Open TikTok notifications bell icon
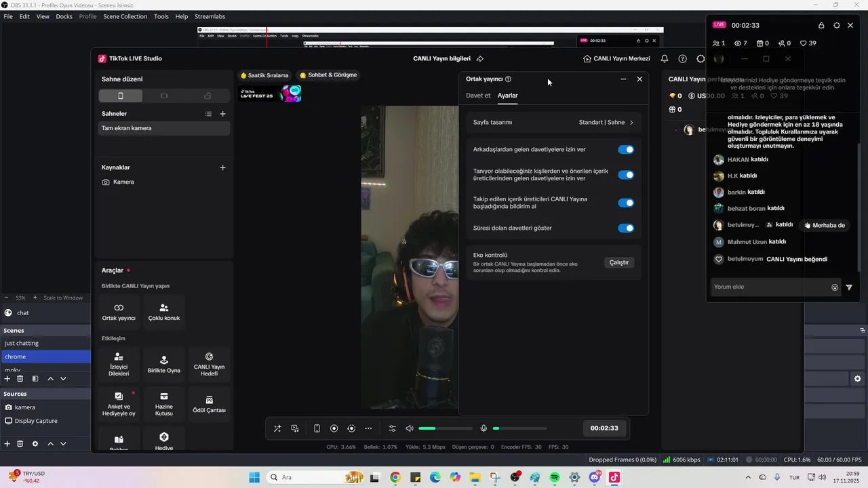Screen dimensions: 868x488 (665, 59)
